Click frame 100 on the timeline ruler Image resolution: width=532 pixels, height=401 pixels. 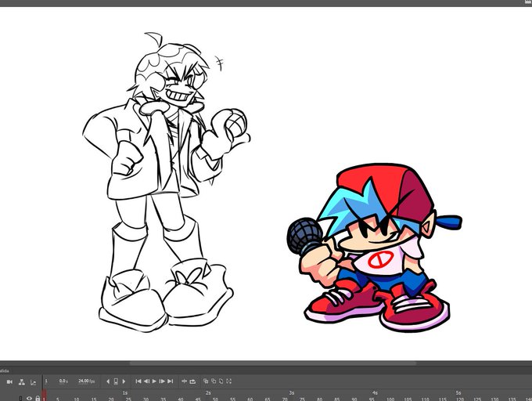click(x=390, y=399)
